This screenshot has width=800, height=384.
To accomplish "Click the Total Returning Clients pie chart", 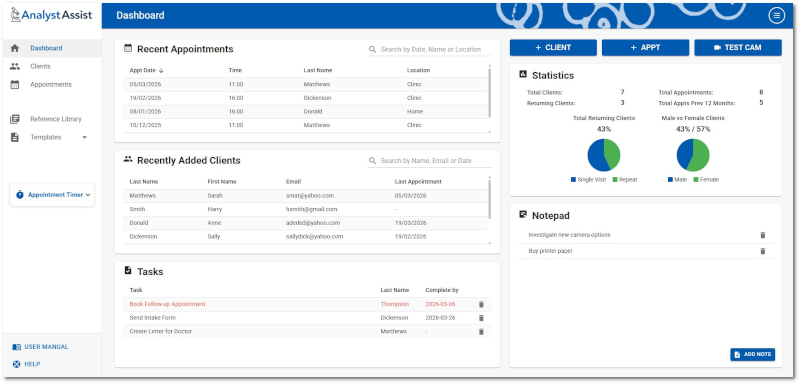I will [604, 155].
